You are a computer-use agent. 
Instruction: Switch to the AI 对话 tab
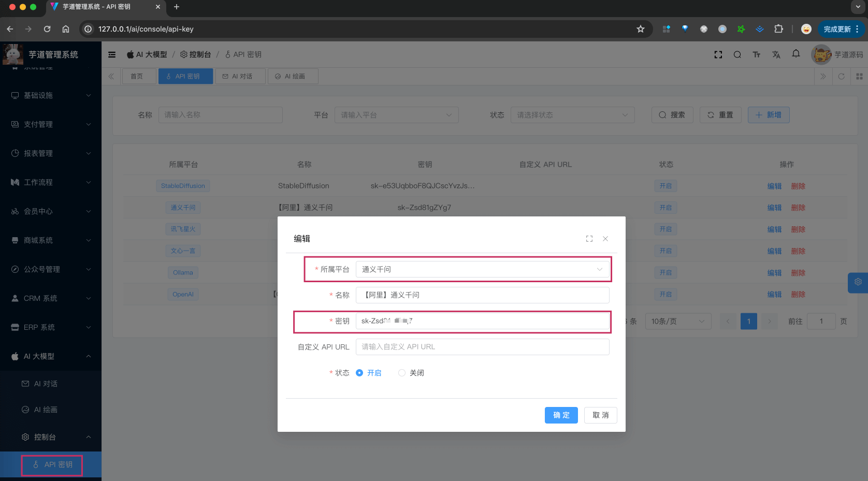tap(240, 76)
